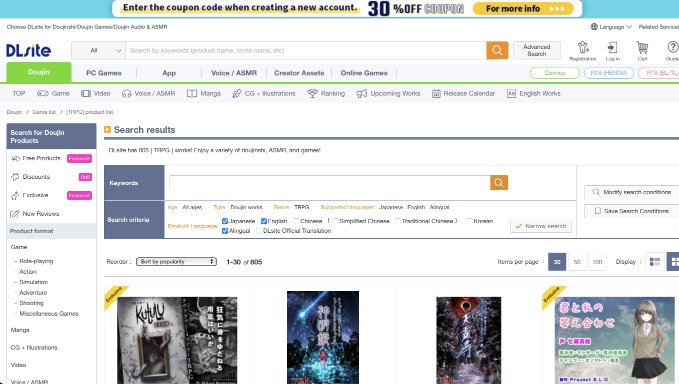
Task: Open the Adventure category link
Action: [x=33, y=293]
